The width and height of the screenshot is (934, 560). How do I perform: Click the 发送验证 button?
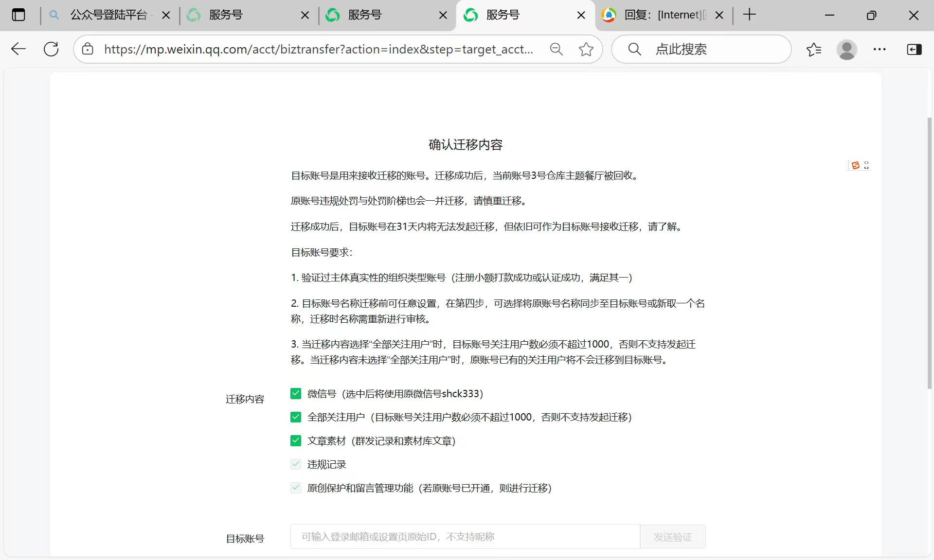coord(672,537)
